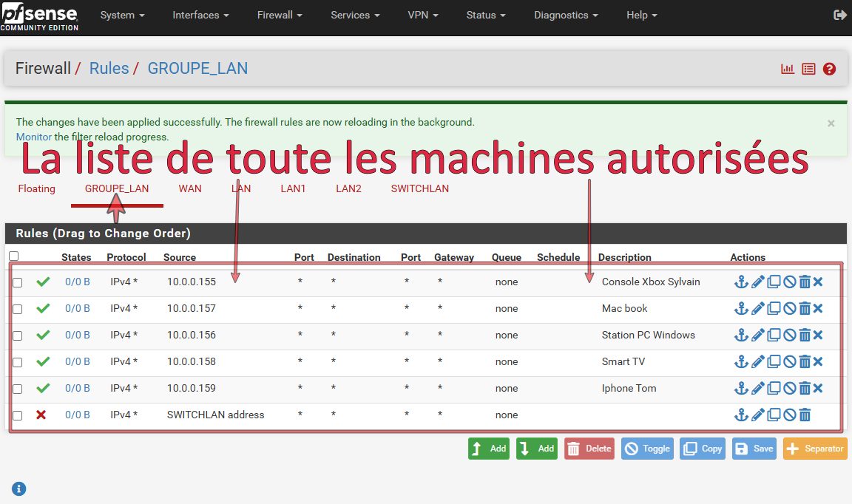852x504 pixels.
Task: Copy the Station PC Windows rule icon
Action: click(x=774, y=335)
